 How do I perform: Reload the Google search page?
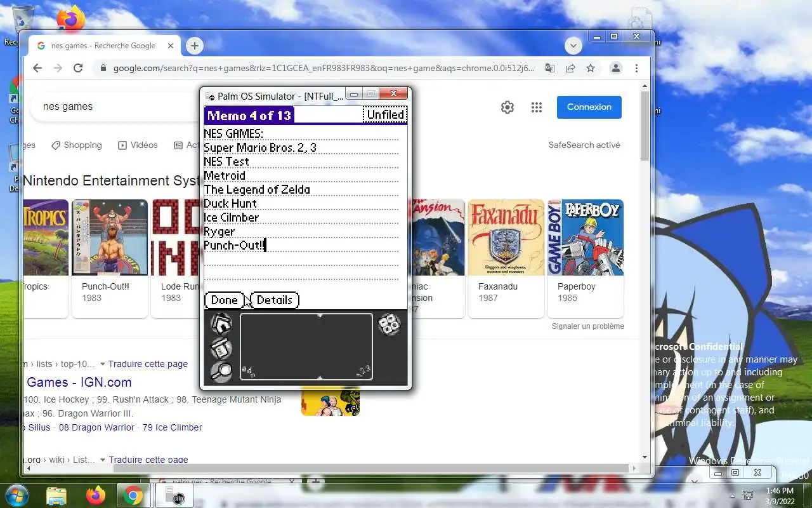(x=78, y=68)
